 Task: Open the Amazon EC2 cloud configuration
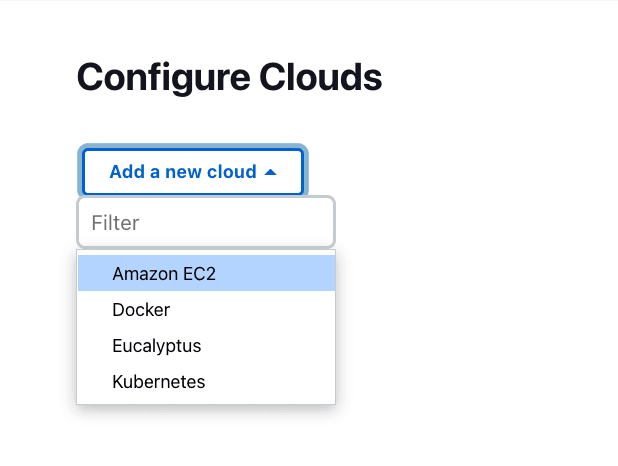(x=164, y=274)
